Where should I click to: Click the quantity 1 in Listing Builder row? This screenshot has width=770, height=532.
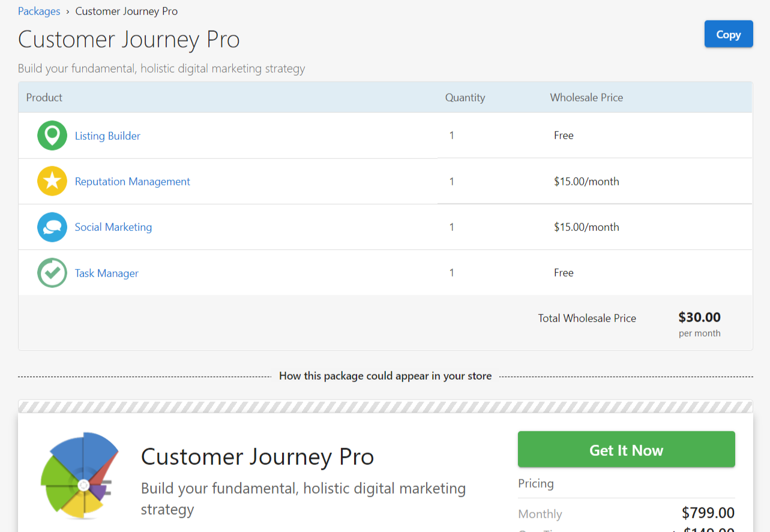coord(452,136)
